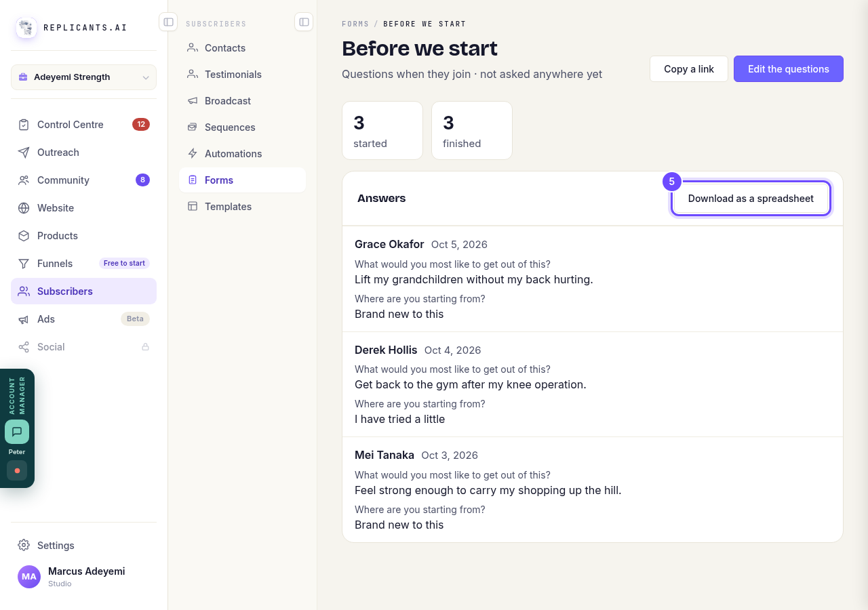Select Subscribers in the main sidebar
Screen dimensions: 868x610
pos(83,291)
